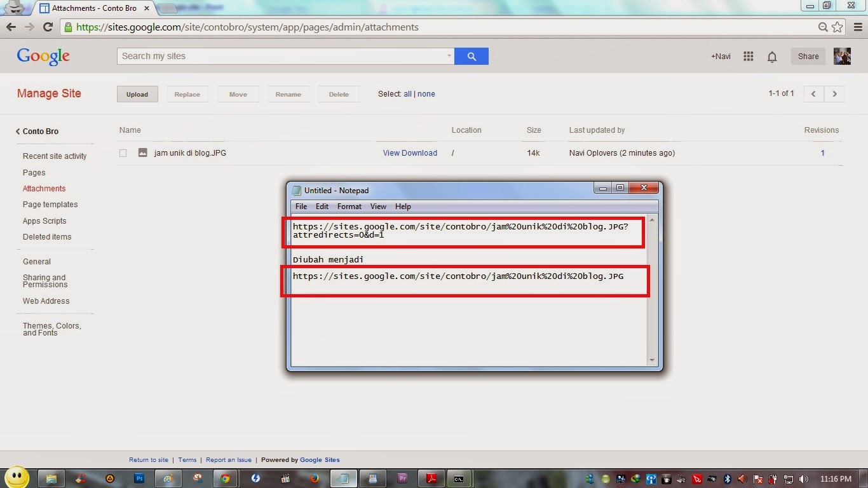Open the Google apps grid

pyautogui.click(x=749, y=57)
